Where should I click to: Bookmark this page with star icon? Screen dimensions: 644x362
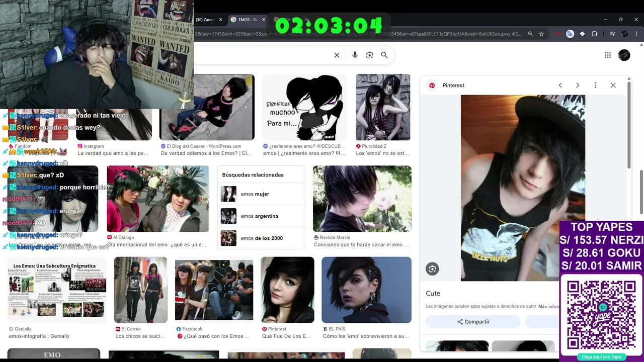(x=541, y=34)
